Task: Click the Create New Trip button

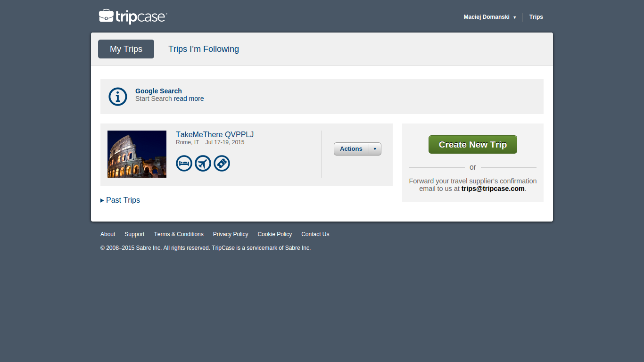Action: point(473,145)
